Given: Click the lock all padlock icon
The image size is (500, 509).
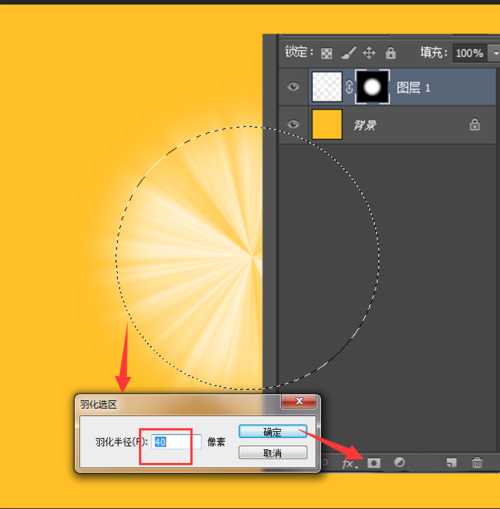Looking at the screenshot, I should coord(390,53).
